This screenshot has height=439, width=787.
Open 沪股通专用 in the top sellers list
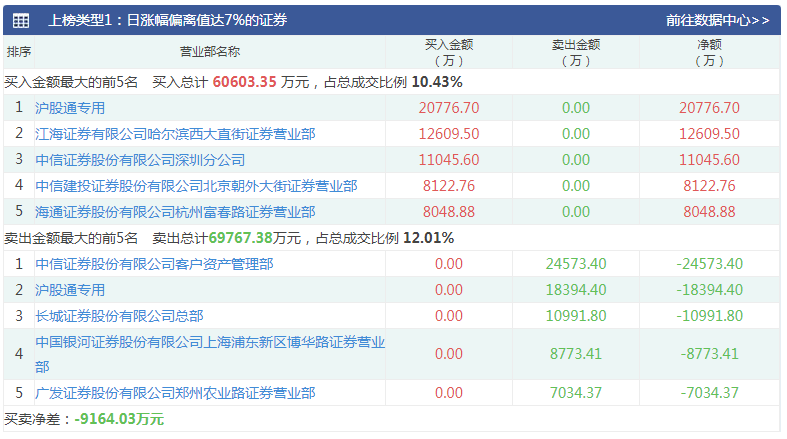70,290
